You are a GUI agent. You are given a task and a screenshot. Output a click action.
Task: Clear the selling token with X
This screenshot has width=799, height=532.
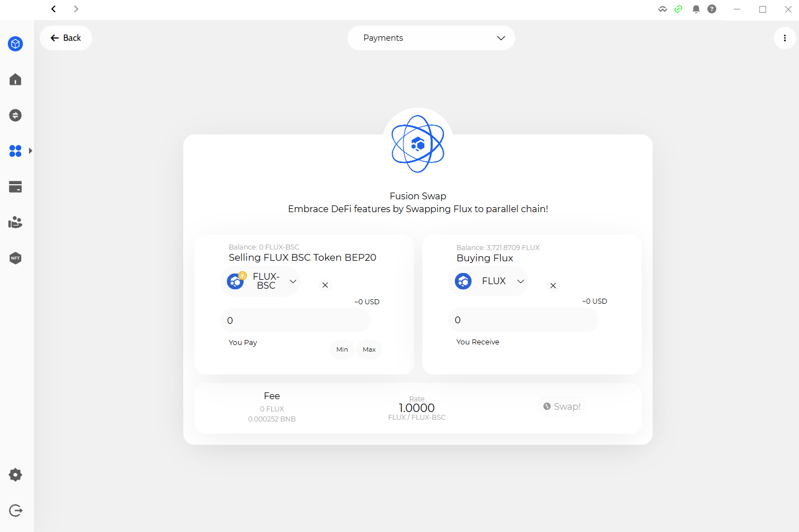(325, 285)
